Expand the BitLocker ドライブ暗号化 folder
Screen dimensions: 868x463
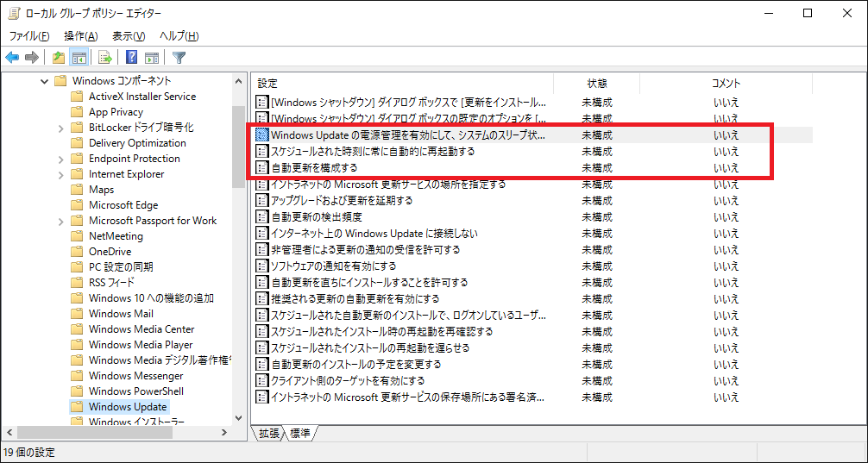60,128
